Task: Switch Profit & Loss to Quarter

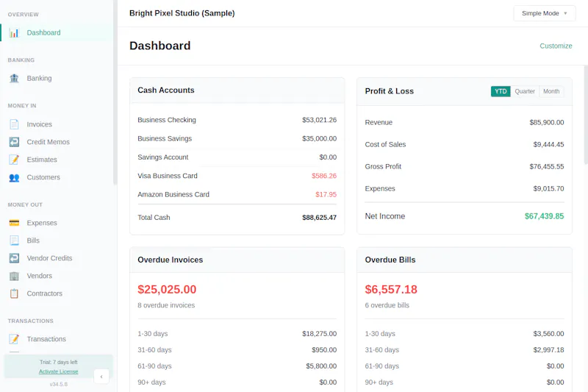Action: point(525,91)
